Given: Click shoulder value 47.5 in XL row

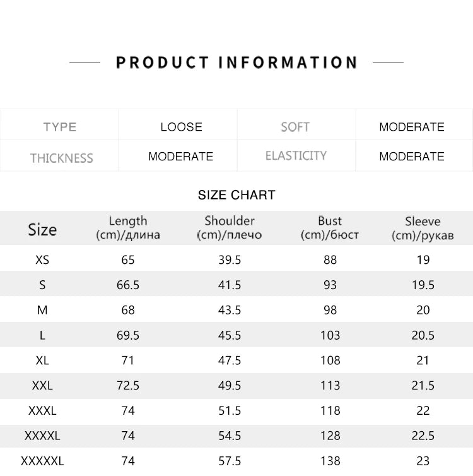Looking at the screenshot, I should (229, 360).
